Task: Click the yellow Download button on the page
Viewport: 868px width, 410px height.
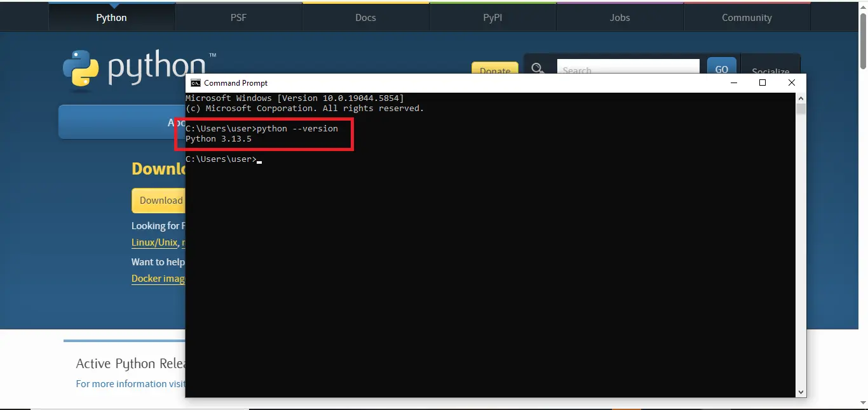Action: 159,201
